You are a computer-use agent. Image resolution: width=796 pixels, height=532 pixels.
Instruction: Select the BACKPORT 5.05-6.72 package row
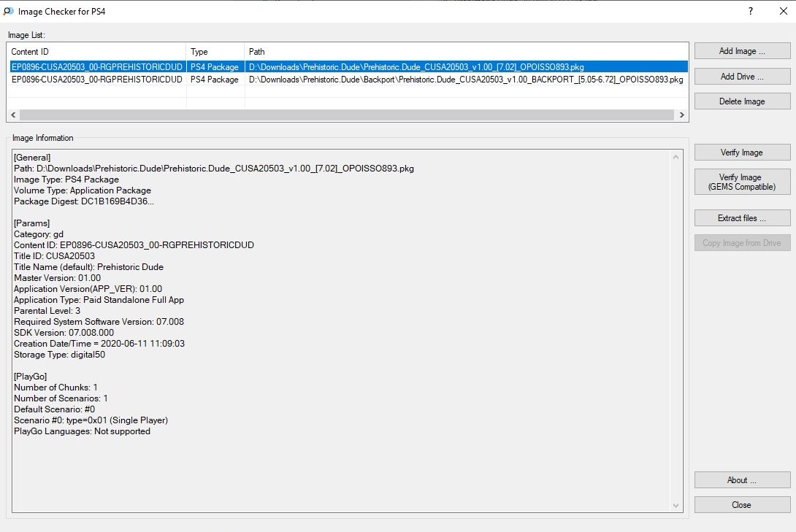(x=348, y=80)
